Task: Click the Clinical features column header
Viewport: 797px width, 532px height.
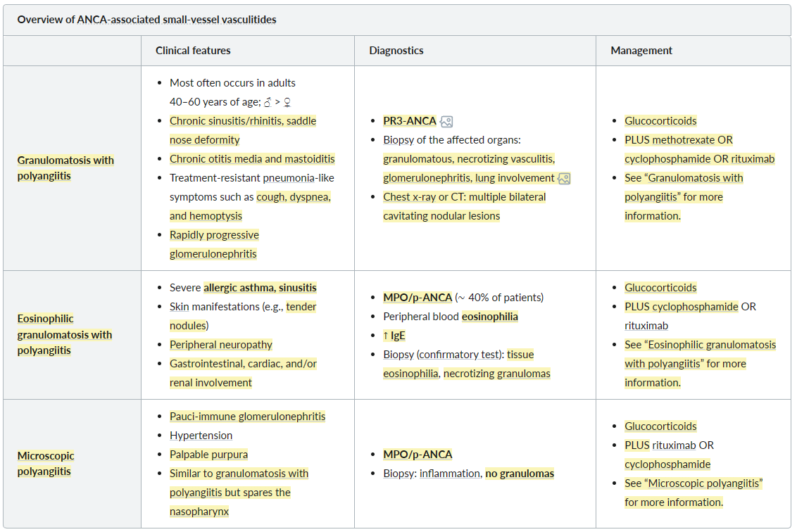Action: (x=193, y=51)
